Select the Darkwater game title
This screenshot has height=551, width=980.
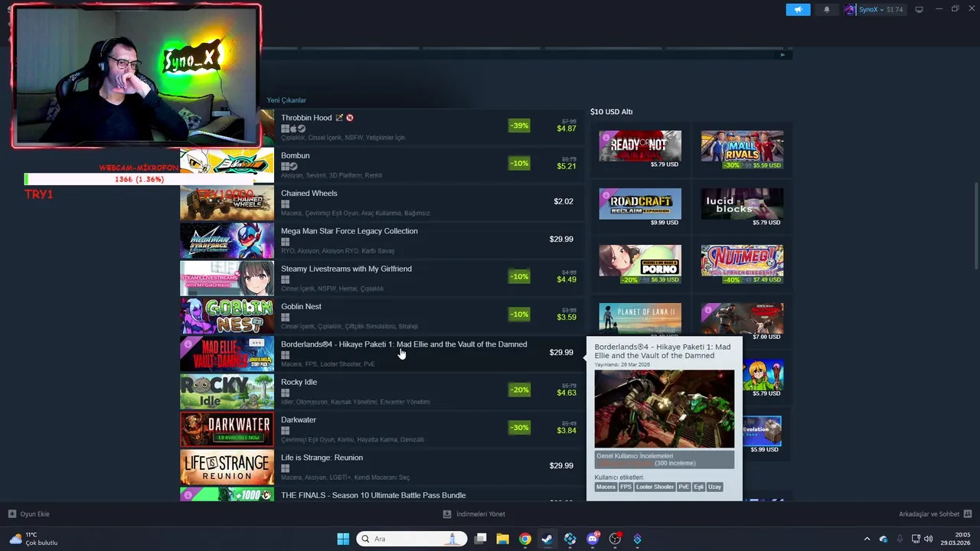pos(299,419)
